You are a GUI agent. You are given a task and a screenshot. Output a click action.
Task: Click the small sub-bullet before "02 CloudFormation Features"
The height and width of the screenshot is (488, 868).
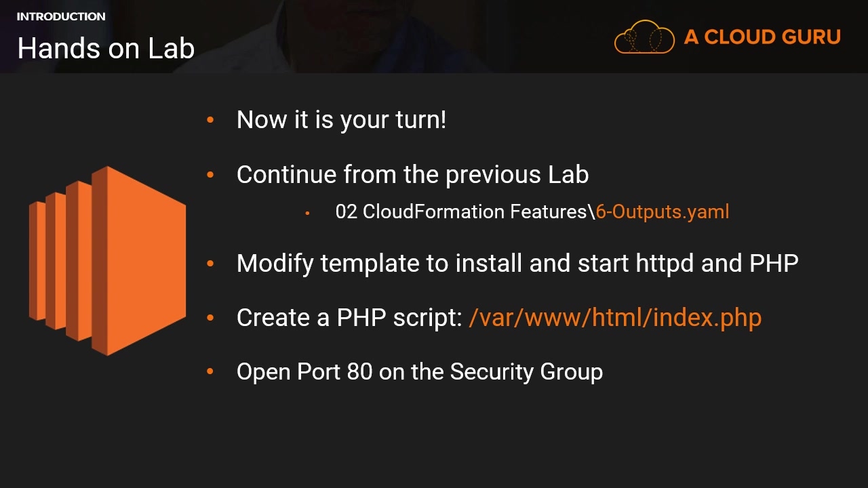307,213
